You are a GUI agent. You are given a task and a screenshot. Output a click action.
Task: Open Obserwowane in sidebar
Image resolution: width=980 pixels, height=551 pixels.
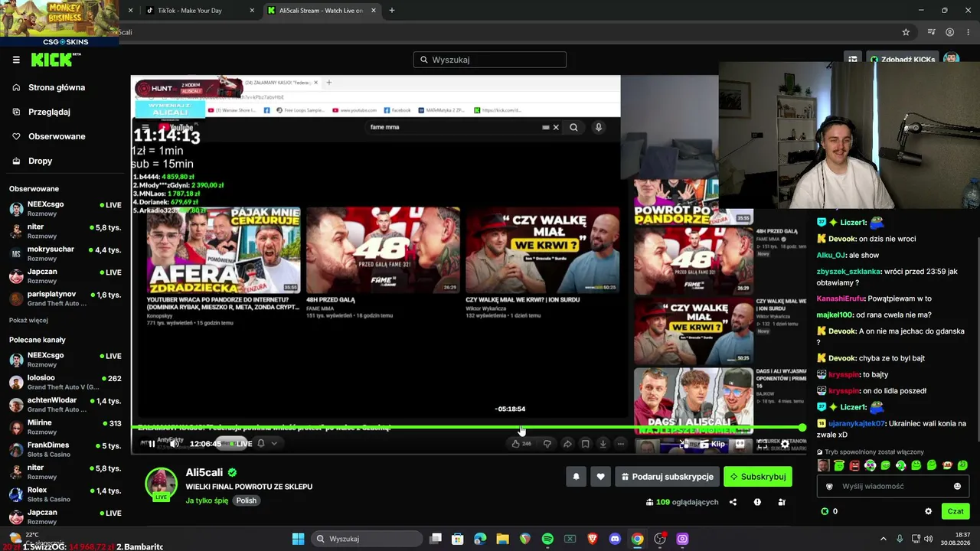(x=57, y=136)
